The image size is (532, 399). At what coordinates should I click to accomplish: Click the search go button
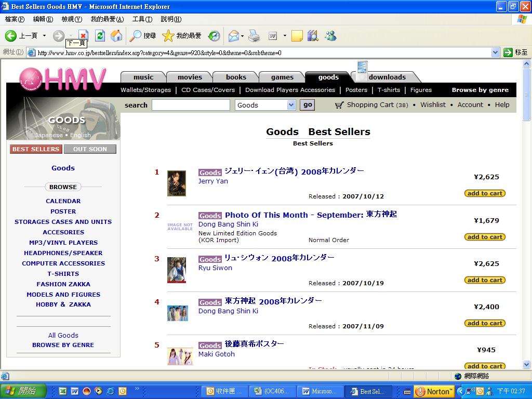coord(308,105)
